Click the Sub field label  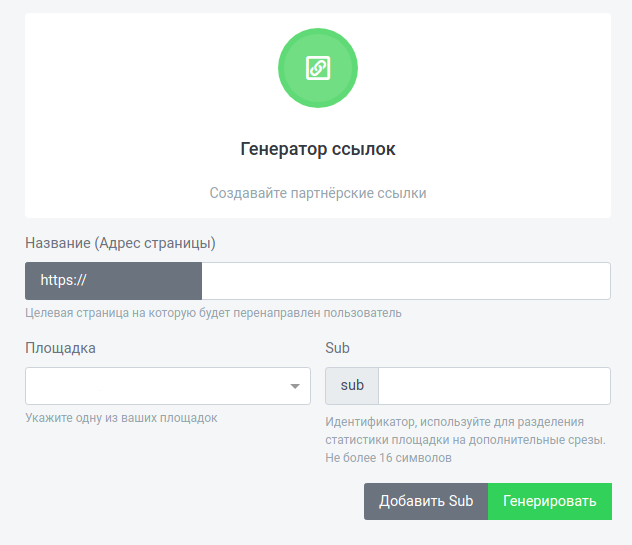click(x=337, y=348)
